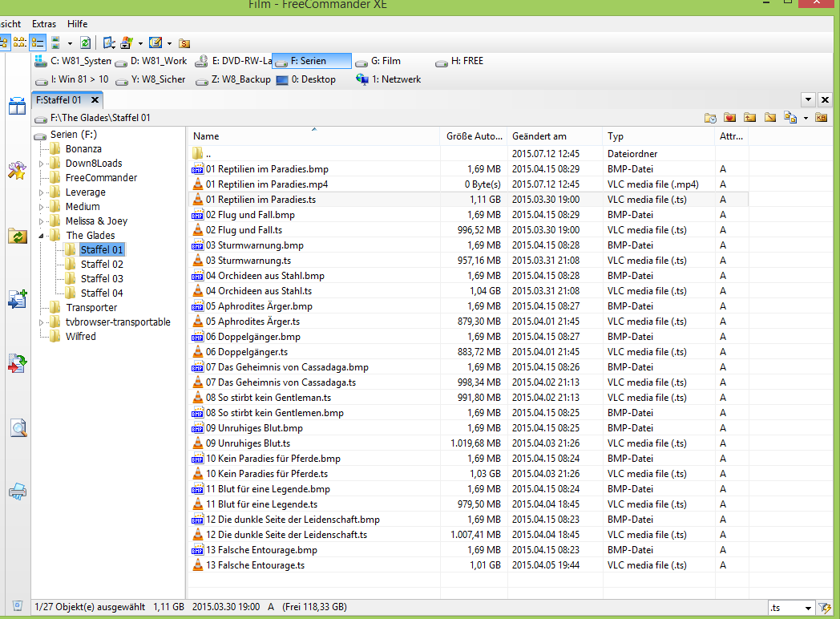
Task: Toggle the details view mode button
Action: [x=38, y=42]
